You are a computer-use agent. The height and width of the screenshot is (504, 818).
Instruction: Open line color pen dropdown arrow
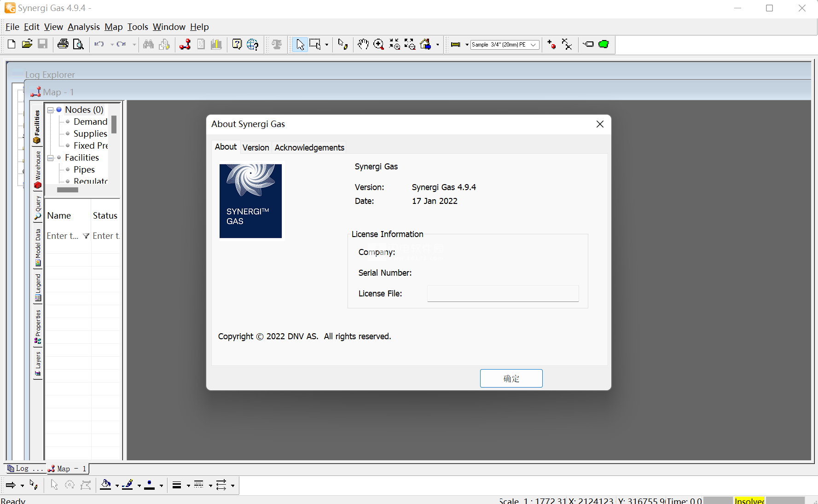pos(139,486)
